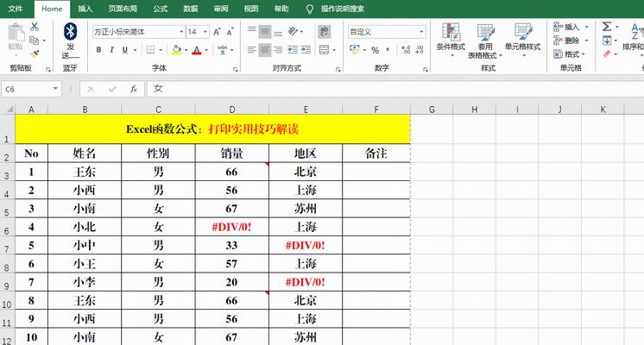Open the File (文件) tab
Viewport: 644px width, 345px height.
point(16,9)
